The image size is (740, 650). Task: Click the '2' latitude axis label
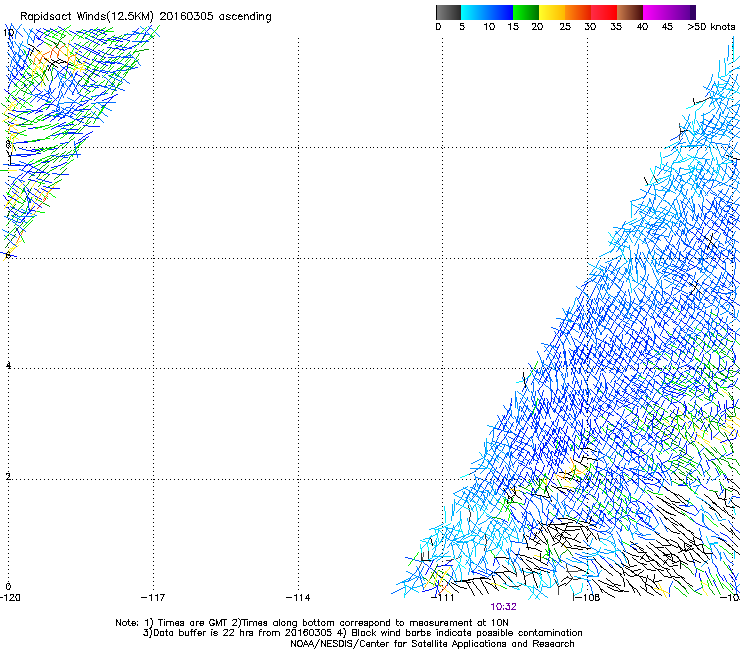(8, 476)
